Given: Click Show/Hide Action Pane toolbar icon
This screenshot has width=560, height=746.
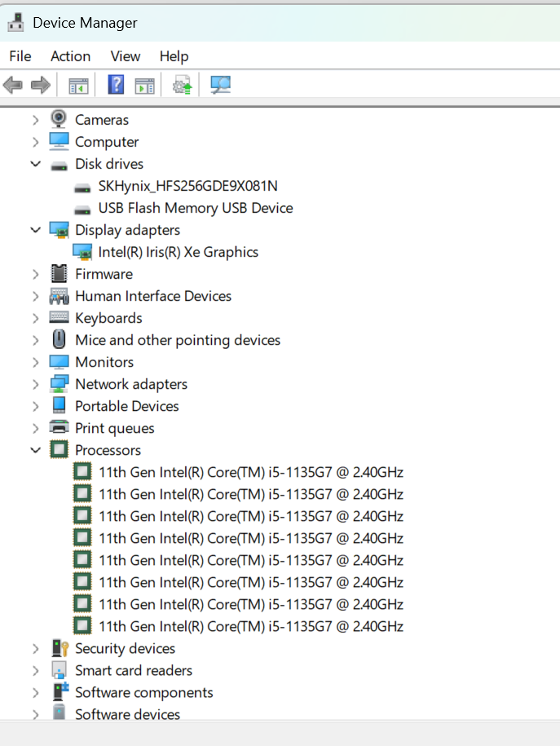Looking at the screenshot, I should pos(144,86).
